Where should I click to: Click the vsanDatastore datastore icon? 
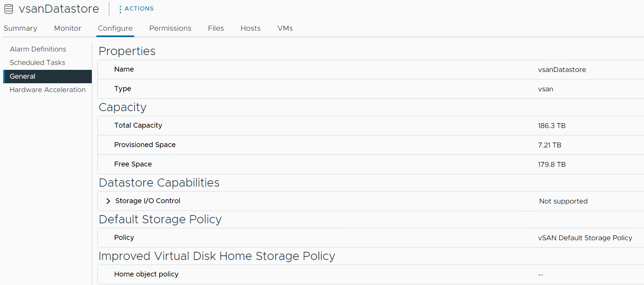(x=9, y=9)
